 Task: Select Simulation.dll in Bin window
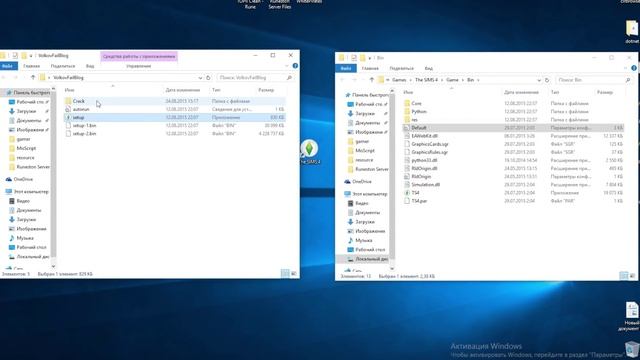point(513,184)
